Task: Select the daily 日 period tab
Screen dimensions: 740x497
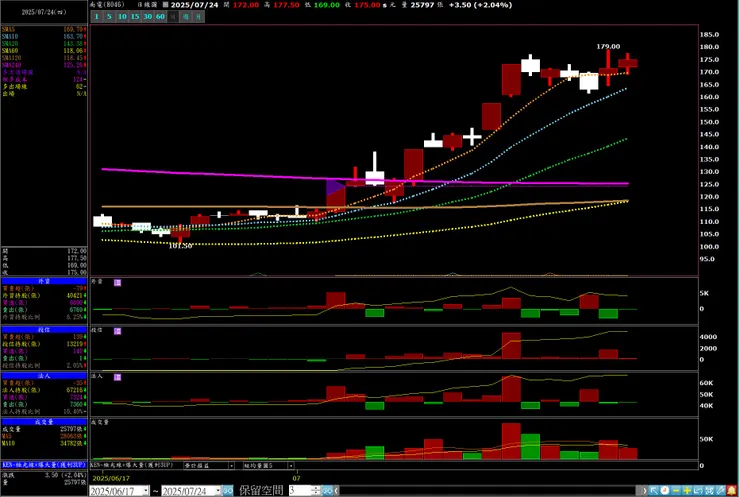Action: point(173,17)
